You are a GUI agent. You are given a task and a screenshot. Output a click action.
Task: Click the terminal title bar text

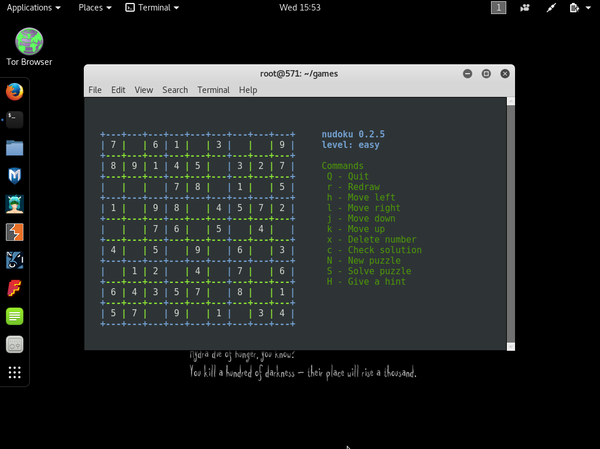[x=299, y=73]
